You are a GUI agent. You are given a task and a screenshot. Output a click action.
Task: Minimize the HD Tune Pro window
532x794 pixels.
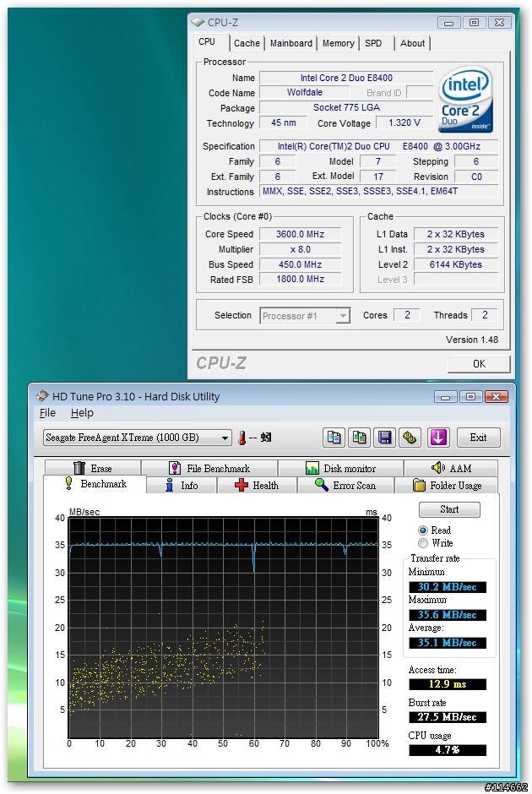coord(446,396)
